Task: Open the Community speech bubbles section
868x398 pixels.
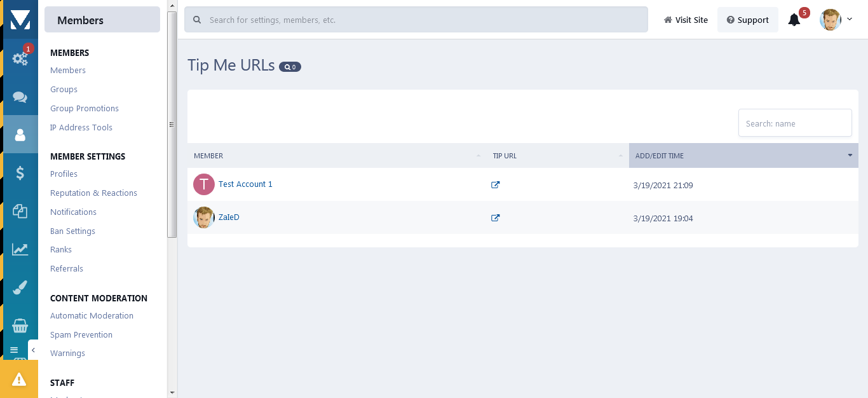Action: tap(20, 97)
